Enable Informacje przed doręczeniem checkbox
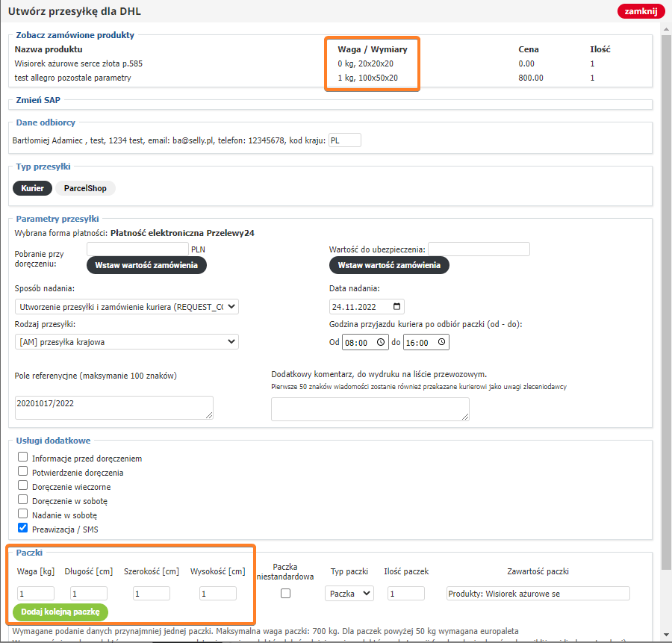Image resolution: width=672 pixels, height=643 pixels. [x=23, y=458]
